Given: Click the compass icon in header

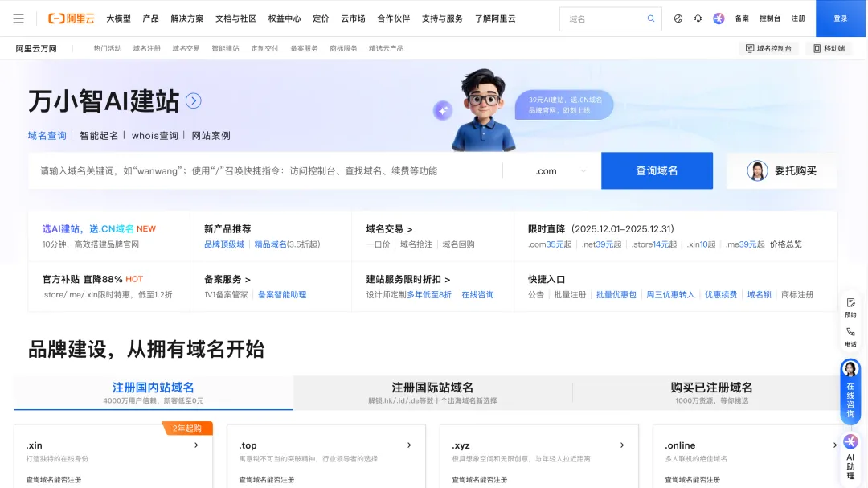Looking at the screenshot, I should [678, 18].
